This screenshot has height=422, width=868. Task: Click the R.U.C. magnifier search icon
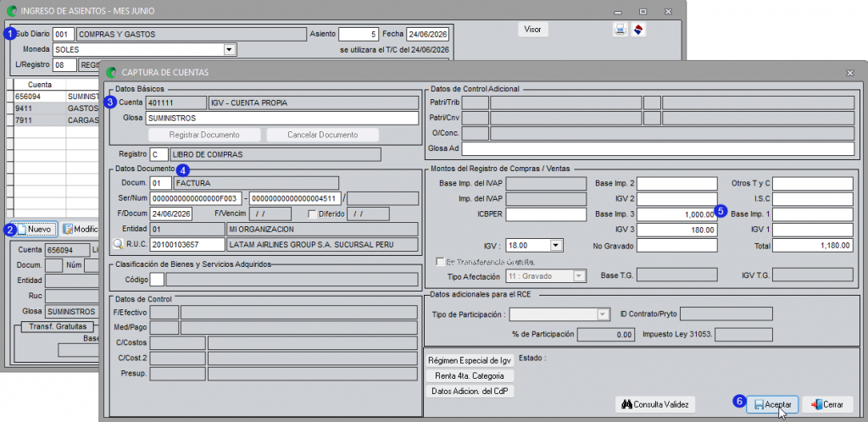click(x=117, y=244)
